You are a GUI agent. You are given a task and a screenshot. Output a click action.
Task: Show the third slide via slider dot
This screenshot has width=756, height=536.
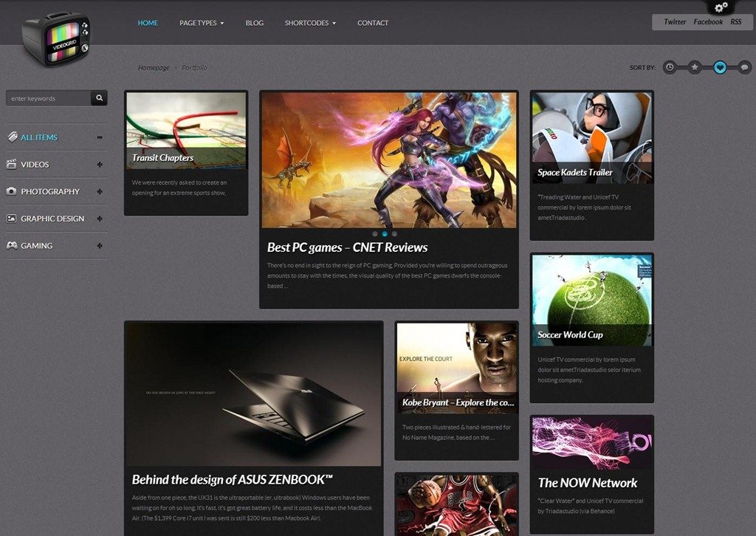(x=394, y=234)
